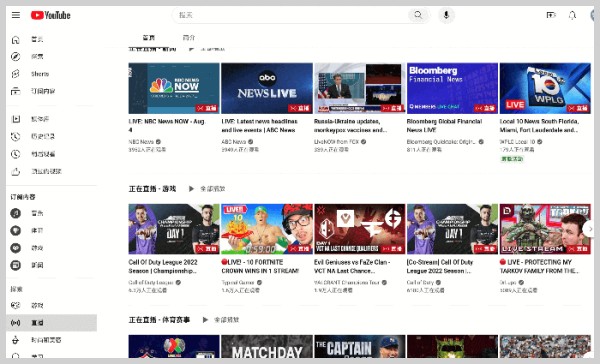The height and width of the screenshot is (364, 600).
Task: Open the Sports trophy subscription channel
Action: coord(51,230)
